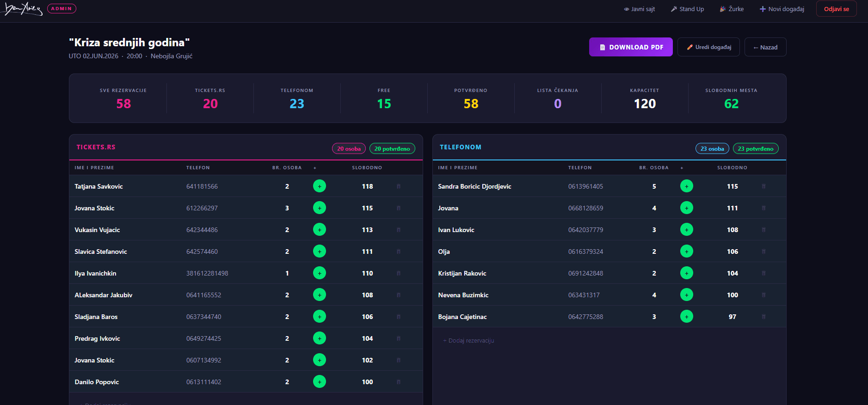
Task: Click the 23 potvrđeno badge
Action: [756, 148]
